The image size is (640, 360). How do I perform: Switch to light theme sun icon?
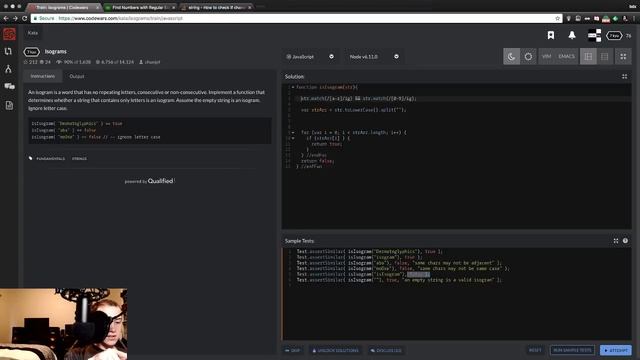tap(528, 56)
